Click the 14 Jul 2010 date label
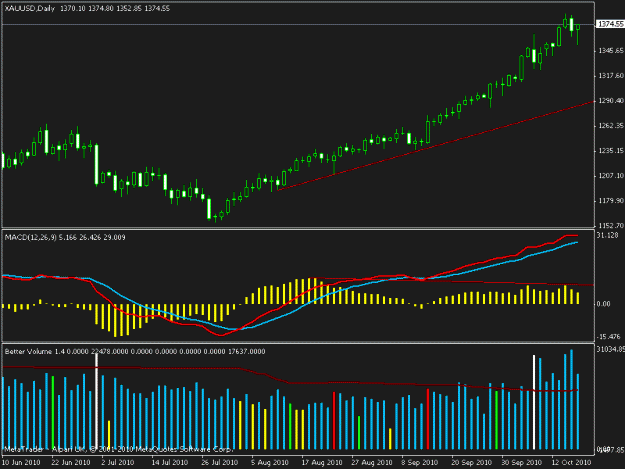The width and height of the screenshot is (625, 469). [x=169, y=463]
